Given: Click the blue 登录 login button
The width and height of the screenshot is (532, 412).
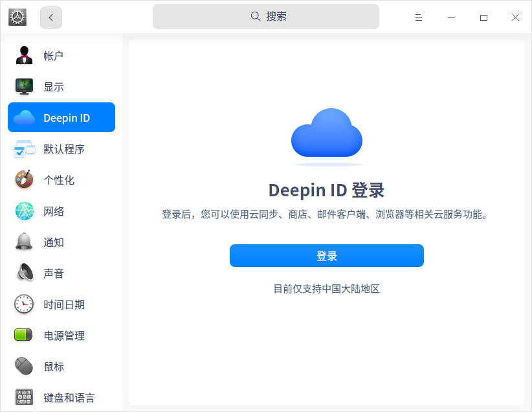Looking at the screenshot, I should (x=327, y=255).
